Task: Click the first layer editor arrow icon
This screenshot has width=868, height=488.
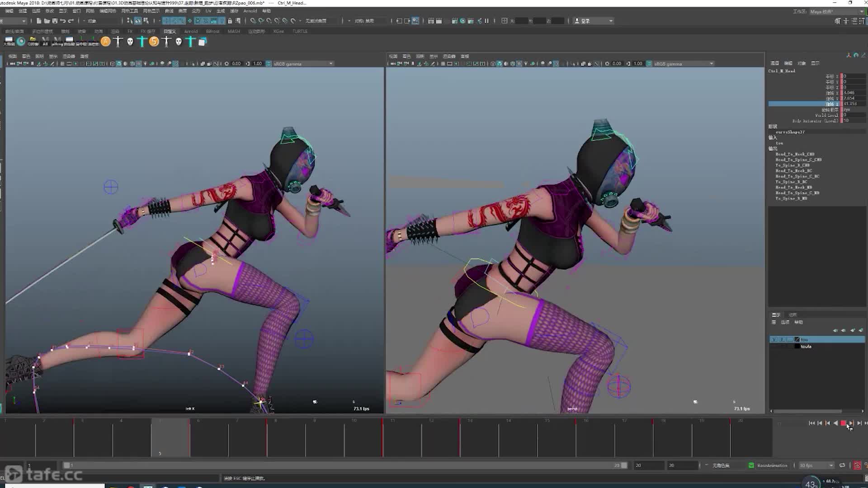Action: (835, 330)
